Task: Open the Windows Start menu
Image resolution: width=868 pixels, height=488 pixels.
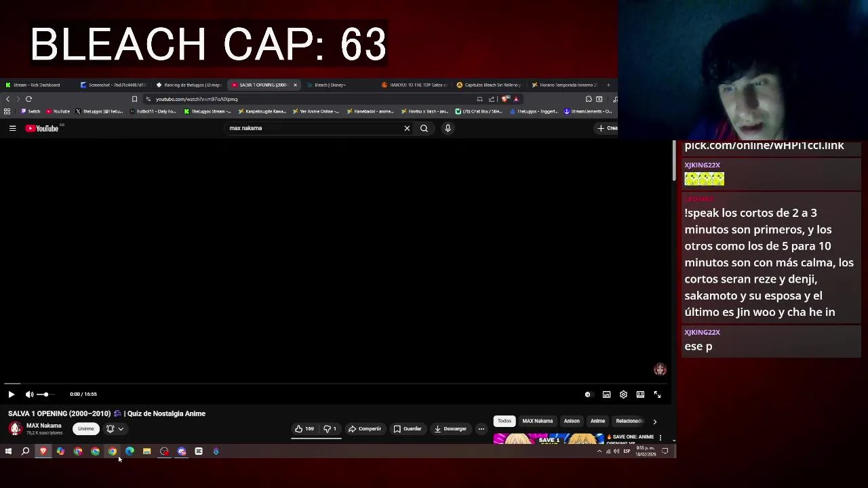Action: [x=8, y=451]
